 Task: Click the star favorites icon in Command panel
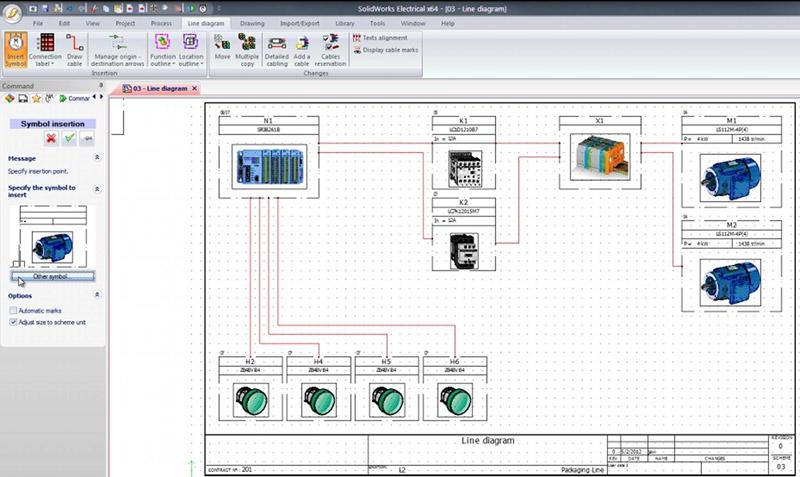point(36,98)
